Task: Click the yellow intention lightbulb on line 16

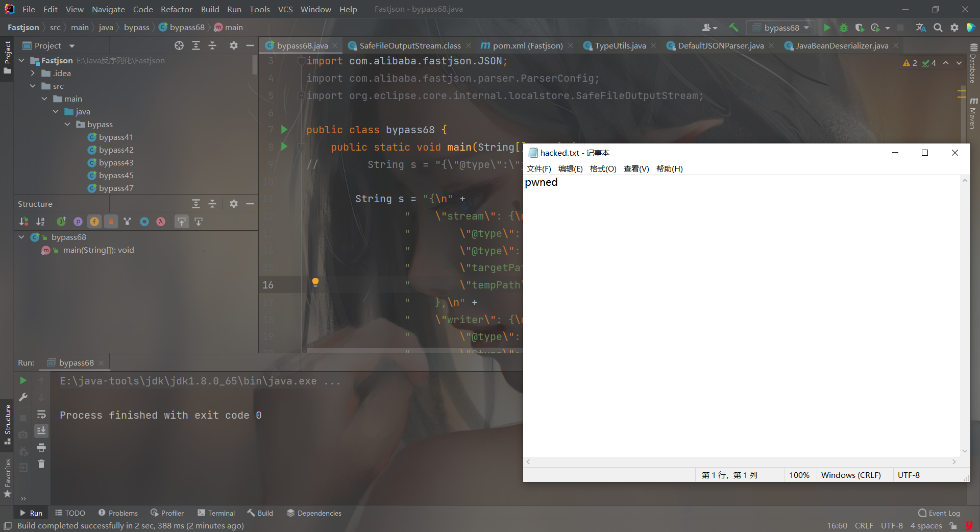Action: (315, 282)
